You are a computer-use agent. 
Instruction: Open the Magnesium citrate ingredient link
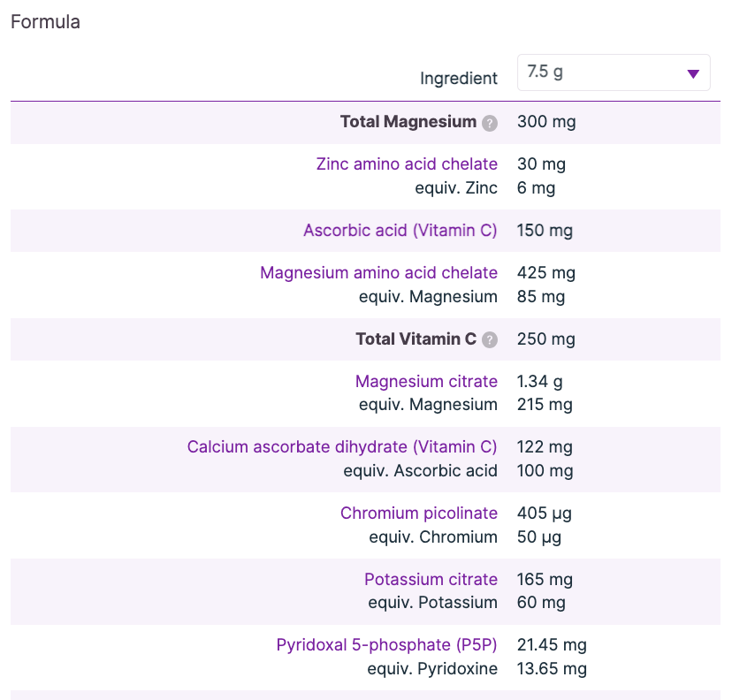[x=426, y=382]
